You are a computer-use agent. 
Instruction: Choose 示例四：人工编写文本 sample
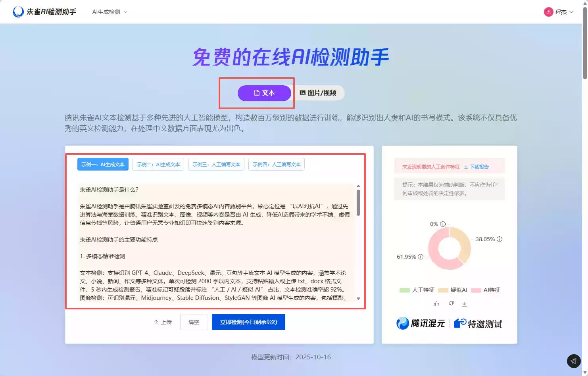(x=277, y=164)
